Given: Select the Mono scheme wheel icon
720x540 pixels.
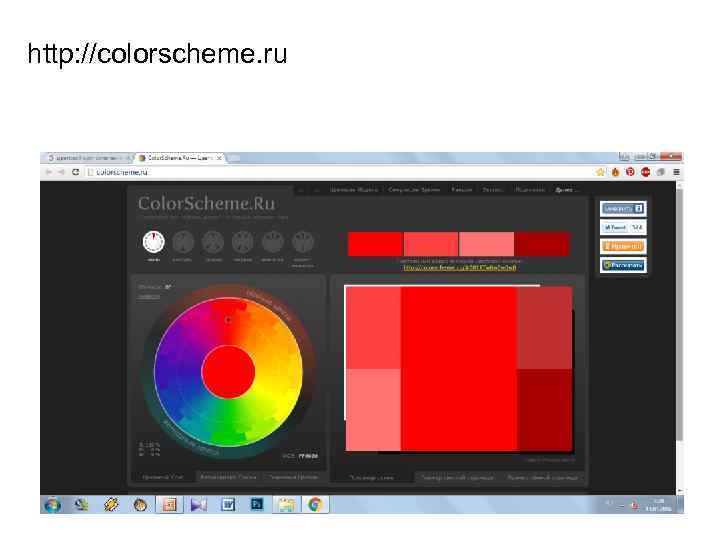Looking at the screenshot, I should [x=153, y=242].
